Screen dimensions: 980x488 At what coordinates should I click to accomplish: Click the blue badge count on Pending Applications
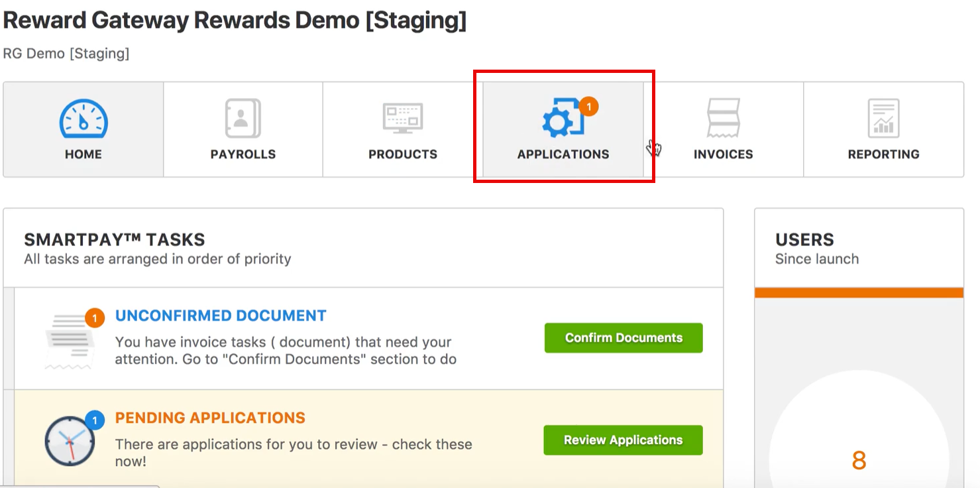(x=95, y=420)
